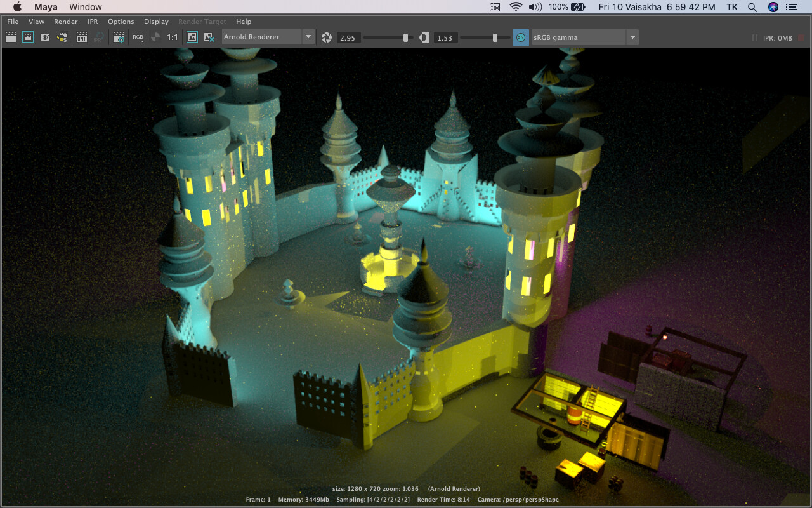This screenshot has width=812, height=508.
Task: Click the RGB channels display icon
Action: [138, 37]
